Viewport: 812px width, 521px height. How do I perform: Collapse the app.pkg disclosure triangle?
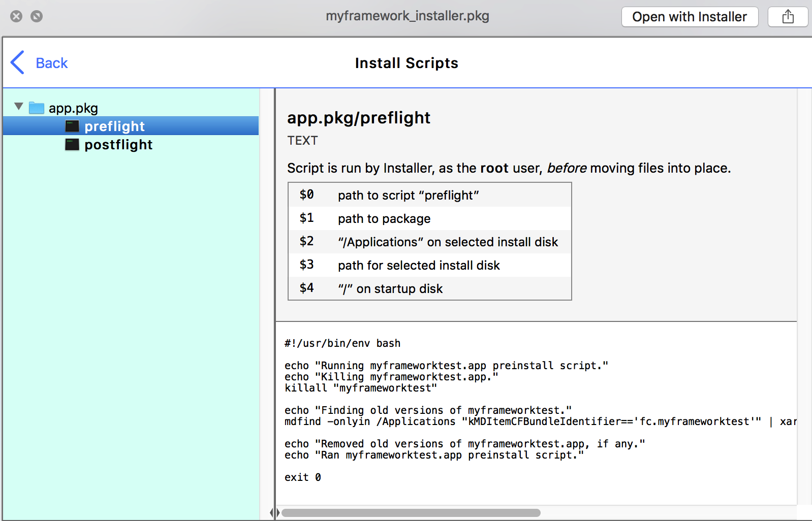pyautogui.click(x=19, y=107)
